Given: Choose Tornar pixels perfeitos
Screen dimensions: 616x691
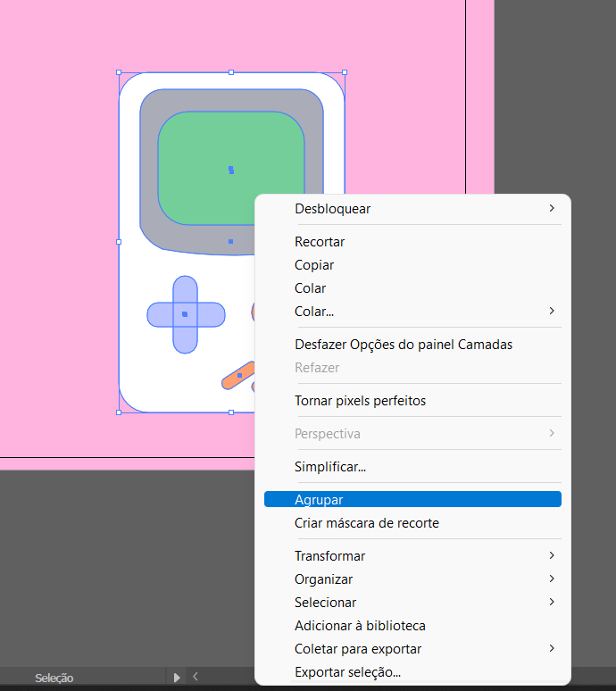Looking at the screenshot, I should pos(412,401).
